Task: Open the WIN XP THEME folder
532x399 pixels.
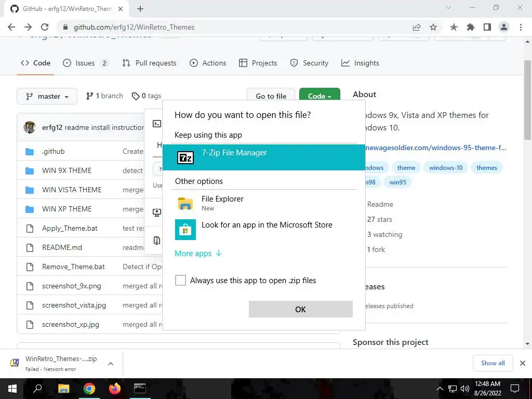Action: [67, 209]
